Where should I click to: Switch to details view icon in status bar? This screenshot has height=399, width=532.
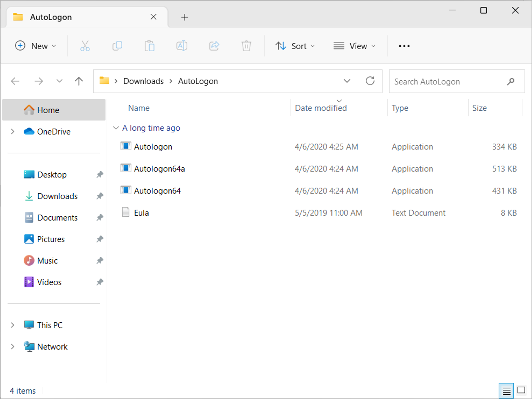(506, 391)
